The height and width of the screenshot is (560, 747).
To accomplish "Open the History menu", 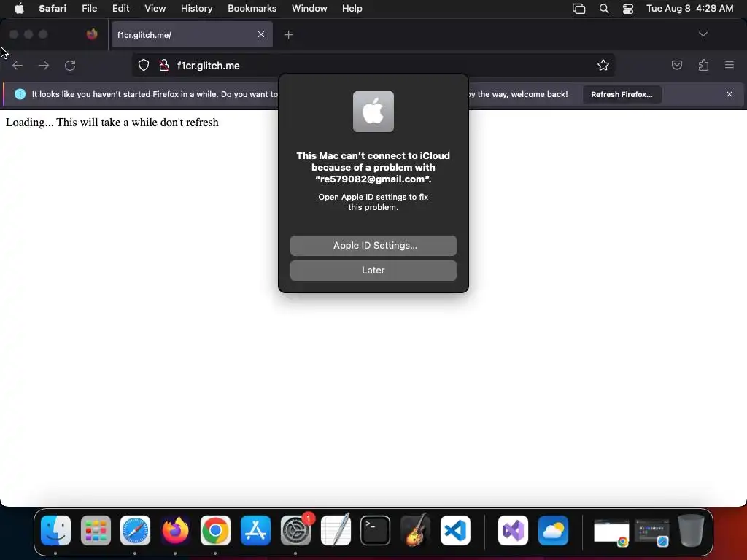I will [196, 9].
